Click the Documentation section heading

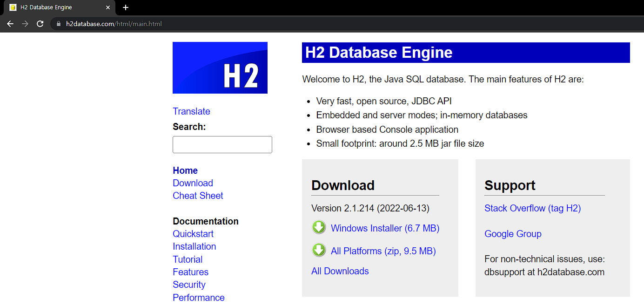[206, 221]
